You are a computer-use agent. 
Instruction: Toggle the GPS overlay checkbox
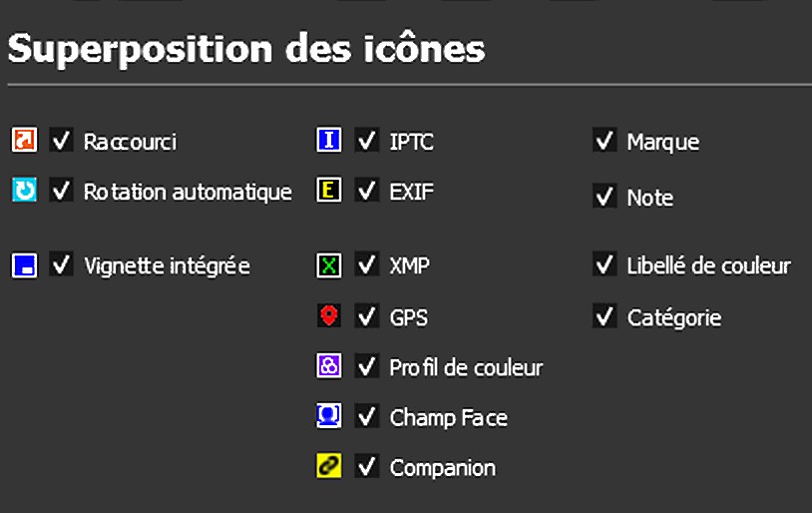coord(367,316)
